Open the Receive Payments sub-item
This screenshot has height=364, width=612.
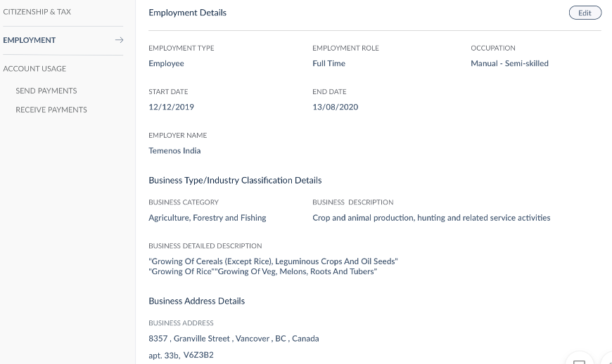point(51,110)
